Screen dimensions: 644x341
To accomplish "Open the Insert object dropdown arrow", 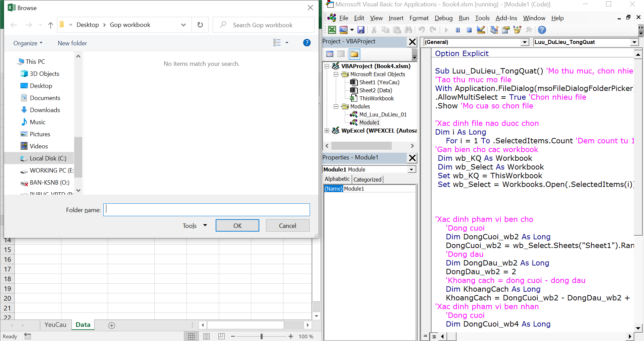I will tap(352, 30).
